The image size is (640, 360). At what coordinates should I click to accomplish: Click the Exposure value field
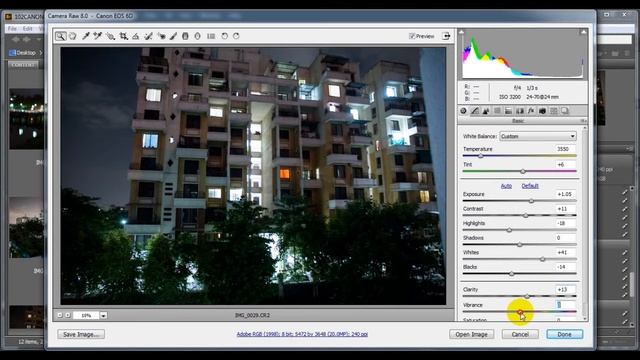565,194
